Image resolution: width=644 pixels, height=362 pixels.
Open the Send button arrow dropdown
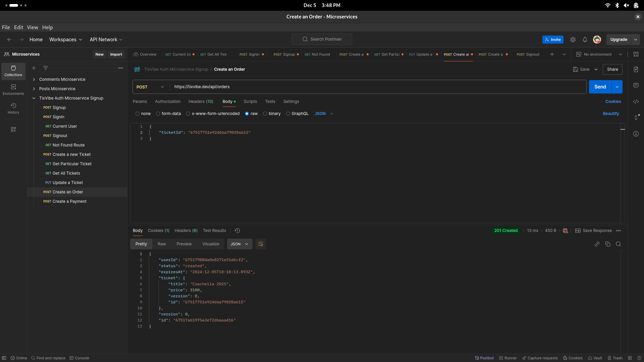[617, 87]
